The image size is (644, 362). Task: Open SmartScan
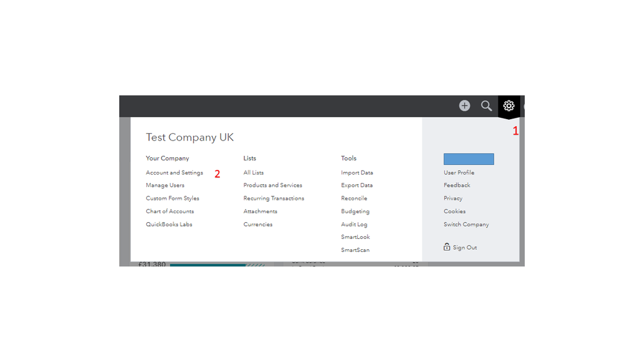pyautogui.click(x=355, y=250)
